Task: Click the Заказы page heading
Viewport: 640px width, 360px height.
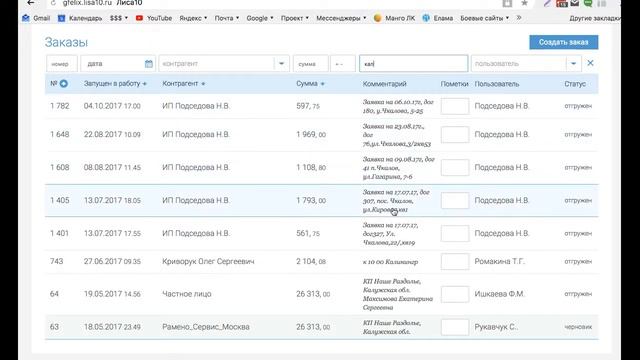Action: (x=66, y=42)
